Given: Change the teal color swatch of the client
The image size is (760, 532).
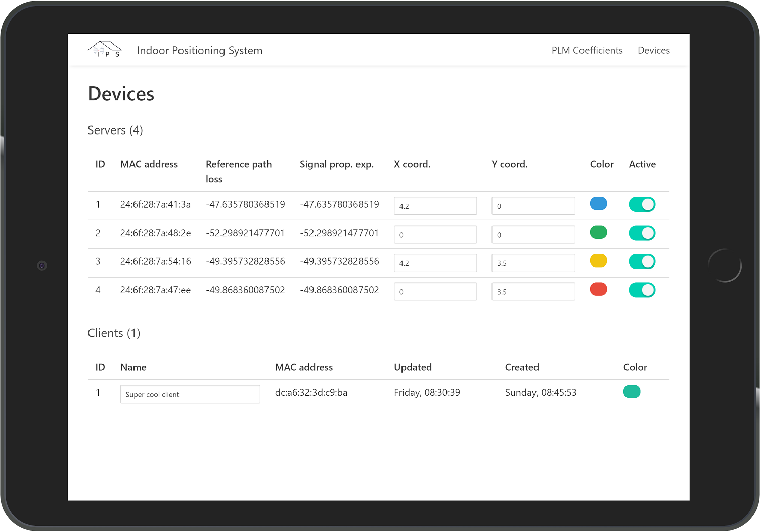Looking at the screenshot, I should [632, 392].
